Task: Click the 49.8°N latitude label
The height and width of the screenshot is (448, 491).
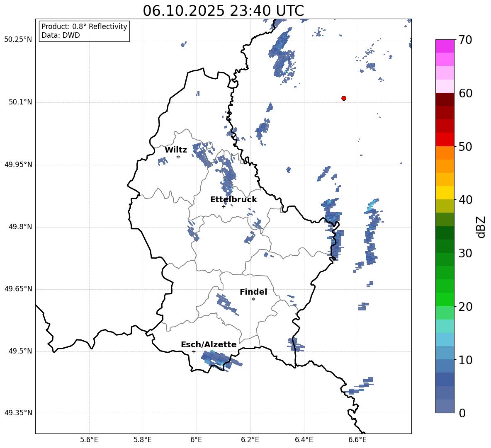Action: 21,227
